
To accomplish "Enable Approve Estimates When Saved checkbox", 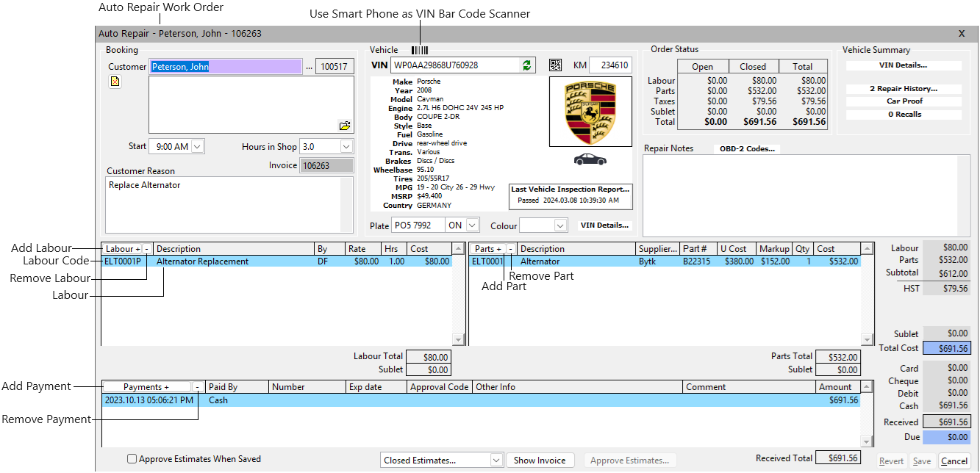I will [x=132, y=459].
